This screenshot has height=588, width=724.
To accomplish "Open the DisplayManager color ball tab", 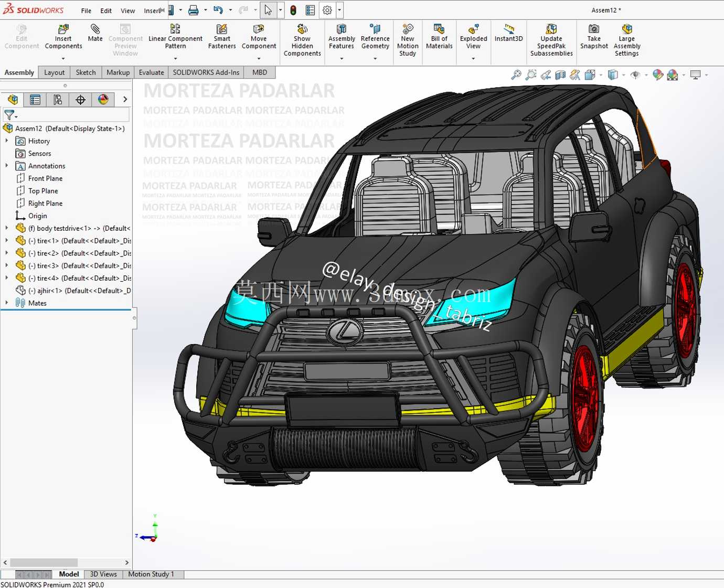I will (x=103, y=100).
